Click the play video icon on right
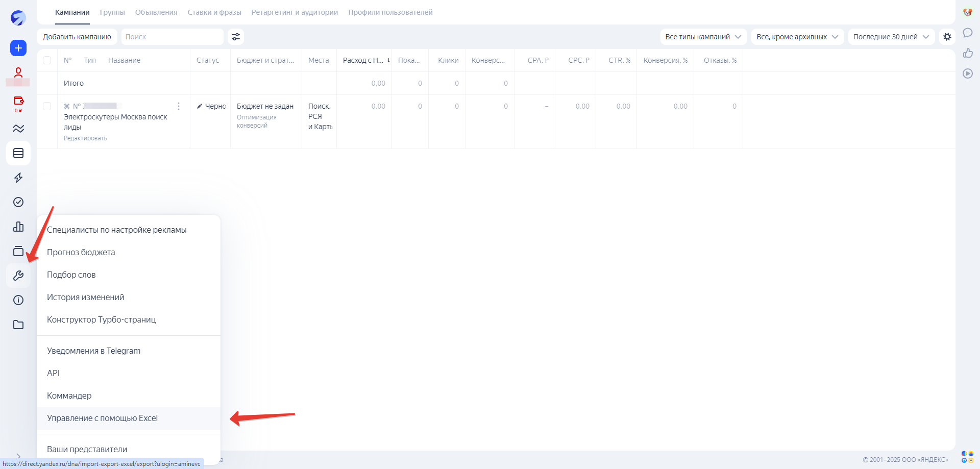This screenshot has height=469, width=980. click(x=967, y=73)
